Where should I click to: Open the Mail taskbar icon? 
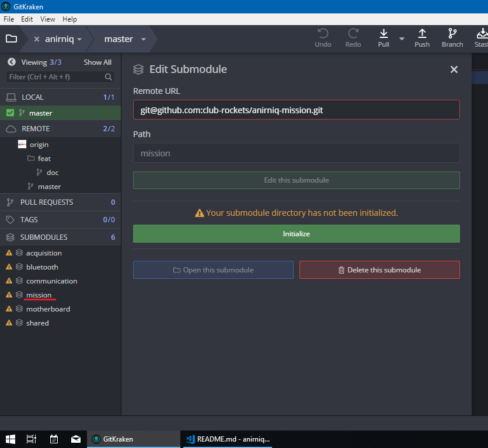point(76,439)
